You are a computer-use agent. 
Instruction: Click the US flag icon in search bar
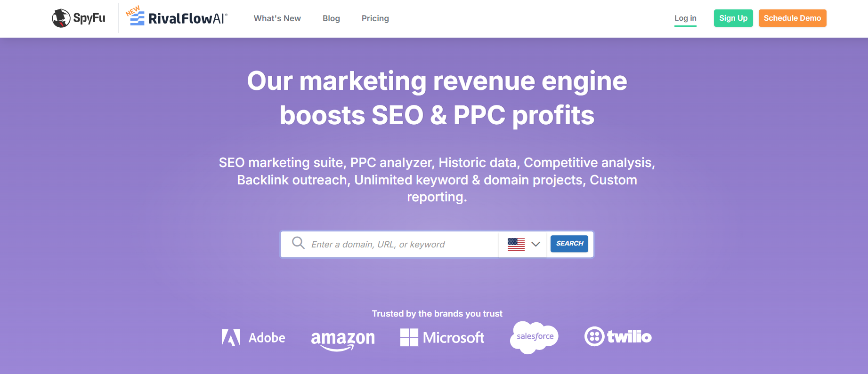pos(516,244)
